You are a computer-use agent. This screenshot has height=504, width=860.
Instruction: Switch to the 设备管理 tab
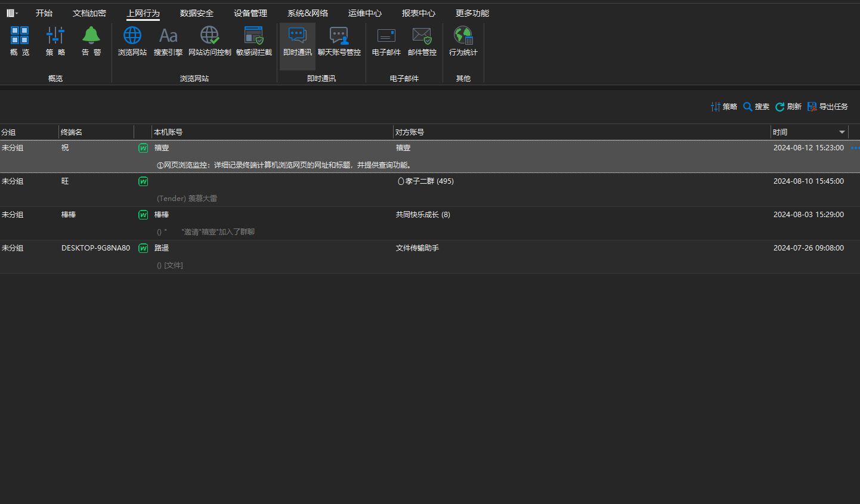[x=250, y=13]
